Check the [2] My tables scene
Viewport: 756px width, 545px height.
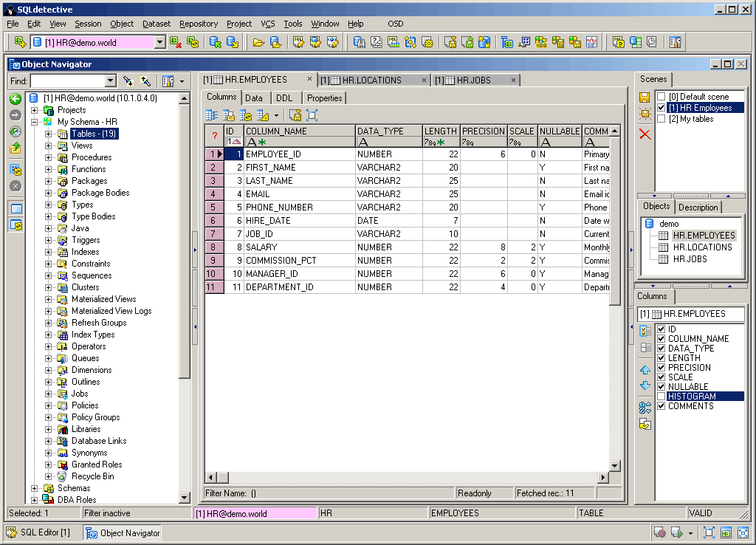[661, 118]
